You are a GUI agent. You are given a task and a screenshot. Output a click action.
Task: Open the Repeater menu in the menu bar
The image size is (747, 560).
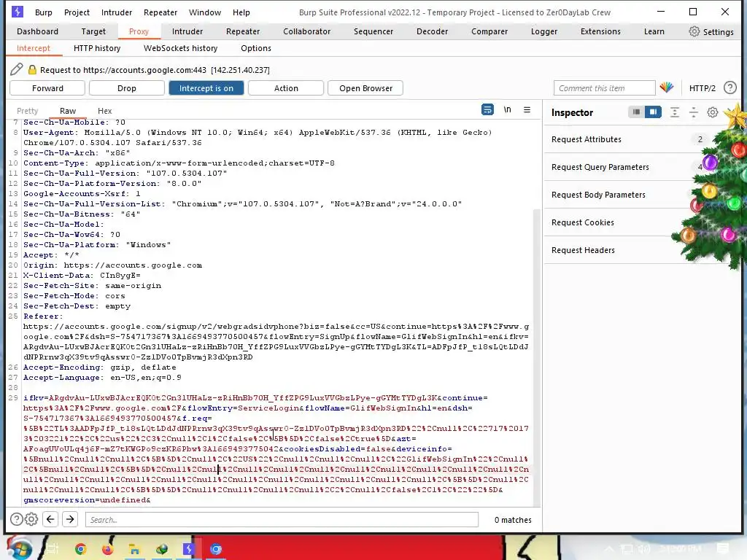160,12
